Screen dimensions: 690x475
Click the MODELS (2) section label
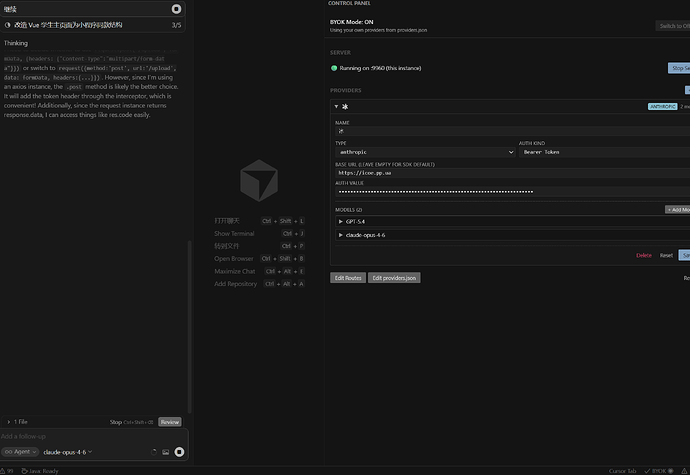[349, 210]
